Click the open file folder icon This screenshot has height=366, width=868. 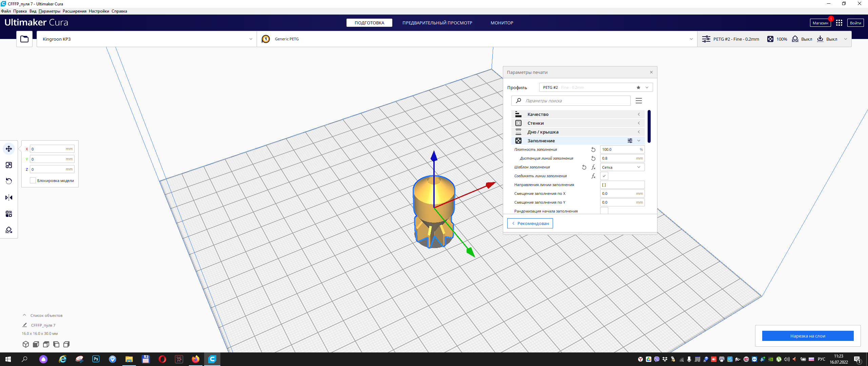[24, 39]
